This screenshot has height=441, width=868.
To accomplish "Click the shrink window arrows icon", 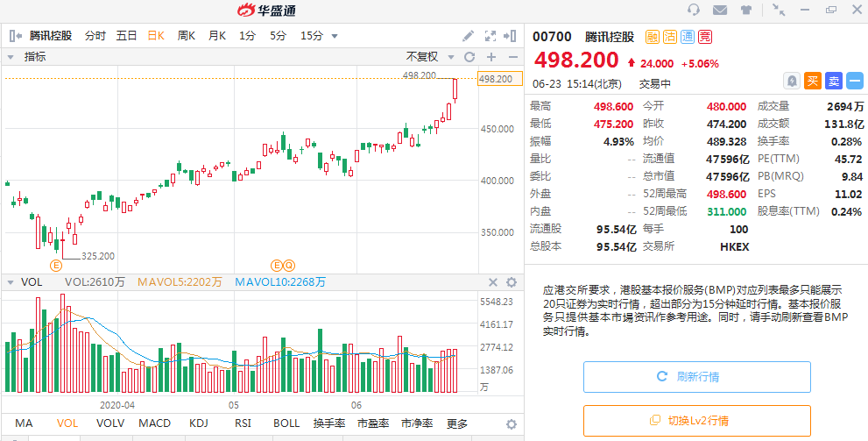I will click(x=779, y=10).
